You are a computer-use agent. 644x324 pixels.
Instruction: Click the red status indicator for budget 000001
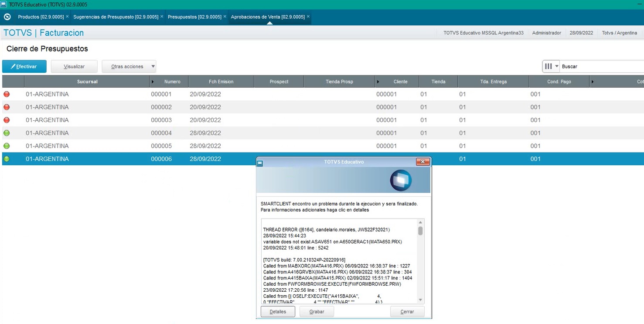[x=7, y=94]
